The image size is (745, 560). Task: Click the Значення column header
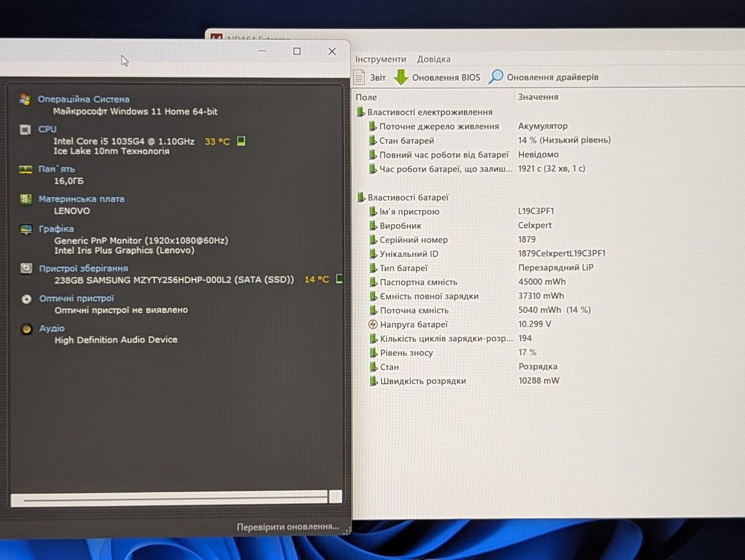pos(538,97)
